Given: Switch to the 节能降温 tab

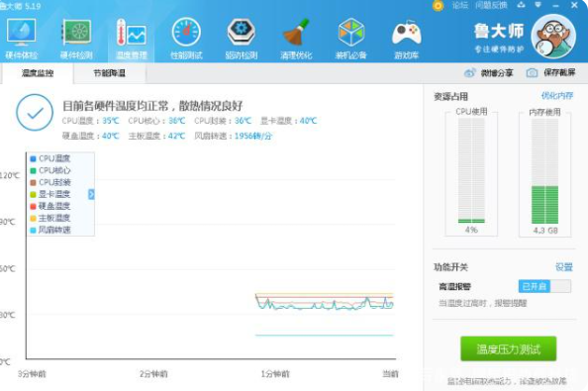Looking at the screenshot, I should point(110,73).
